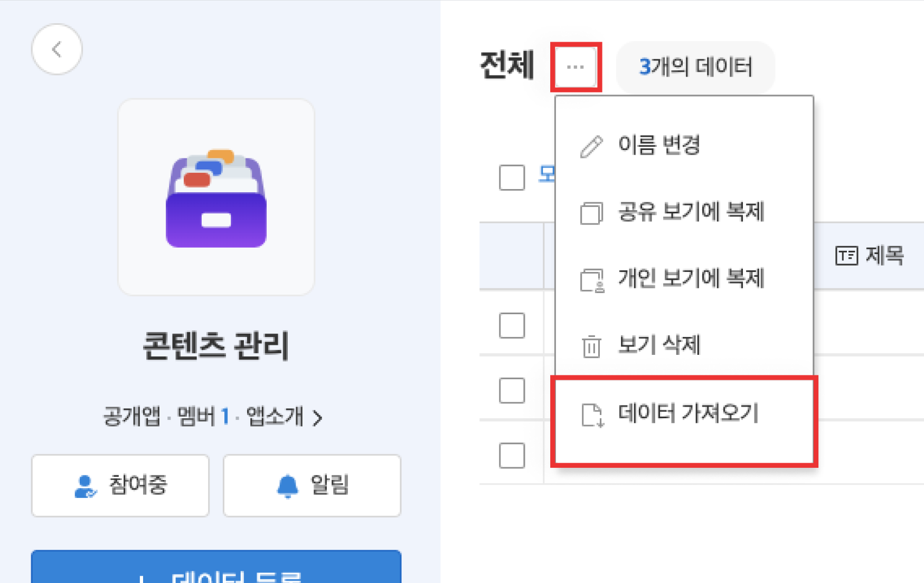Click the 3개의 데이터 count badge

pyautogui.click(x=695, y=67)
